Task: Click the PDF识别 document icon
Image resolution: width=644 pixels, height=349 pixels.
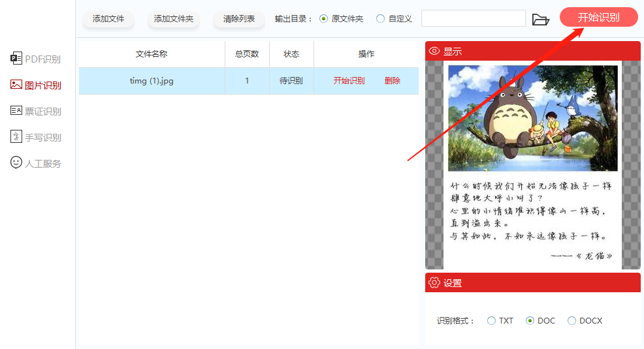Action: click(x=16, y=59)
